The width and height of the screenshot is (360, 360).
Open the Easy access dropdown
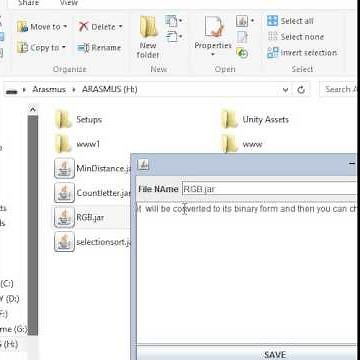[x=174, y=36]
